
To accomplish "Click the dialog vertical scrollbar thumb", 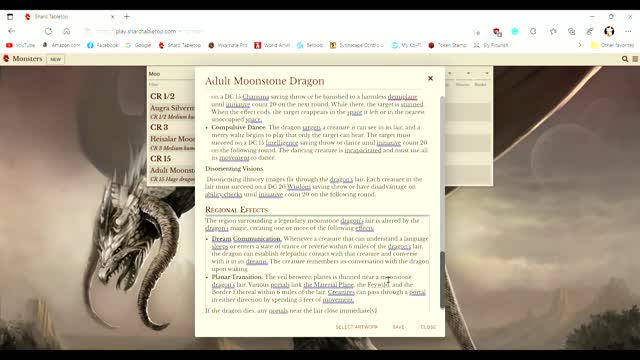I will 442,280.
